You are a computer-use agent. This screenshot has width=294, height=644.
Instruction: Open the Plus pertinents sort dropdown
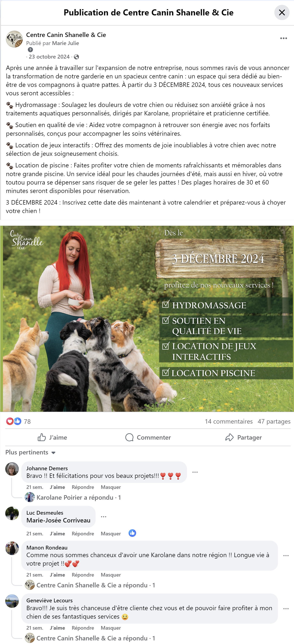30,452
